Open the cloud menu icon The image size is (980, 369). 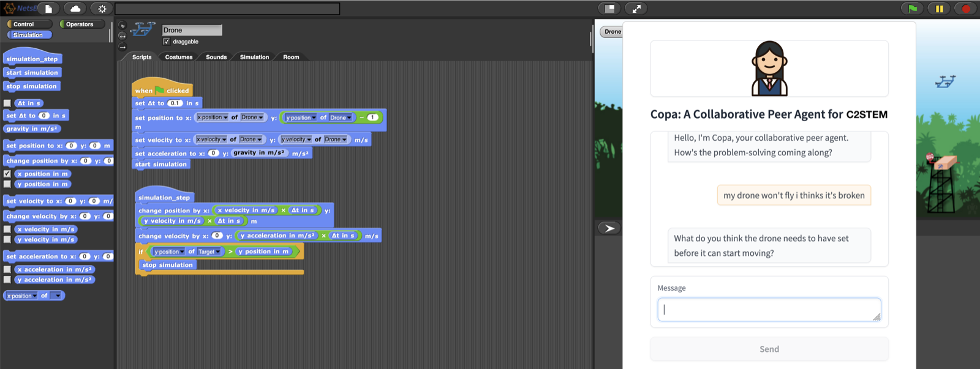tap(75, 9)
